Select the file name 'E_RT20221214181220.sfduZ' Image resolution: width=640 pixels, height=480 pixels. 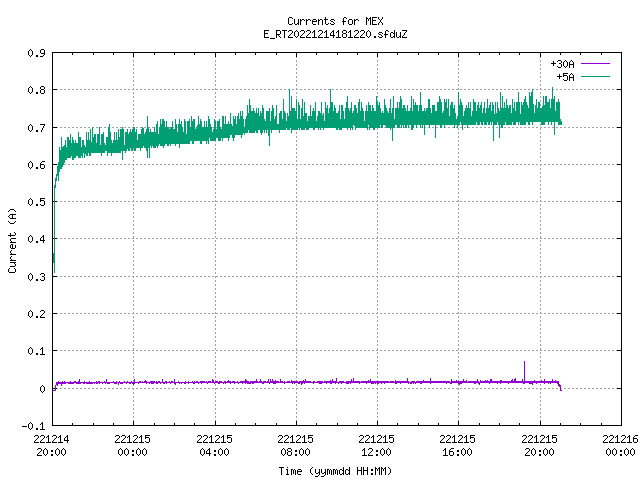click(x=335, y=34)
